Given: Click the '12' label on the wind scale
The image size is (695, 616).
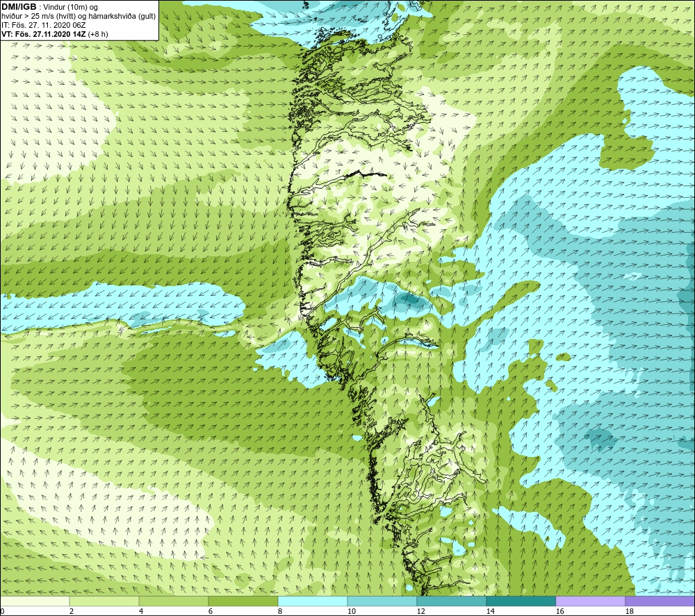Looking at the screenshot, I should (421, 612).
